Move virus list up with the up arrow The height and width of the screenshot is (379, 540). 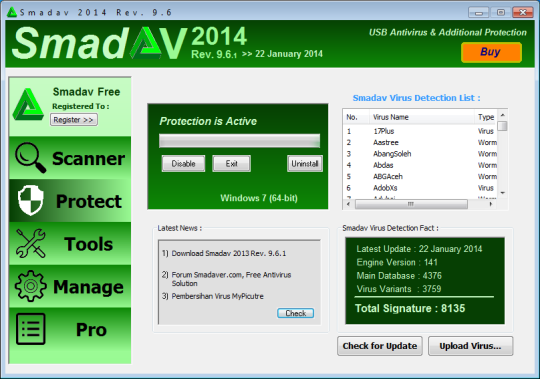click(x=502, y=115)
